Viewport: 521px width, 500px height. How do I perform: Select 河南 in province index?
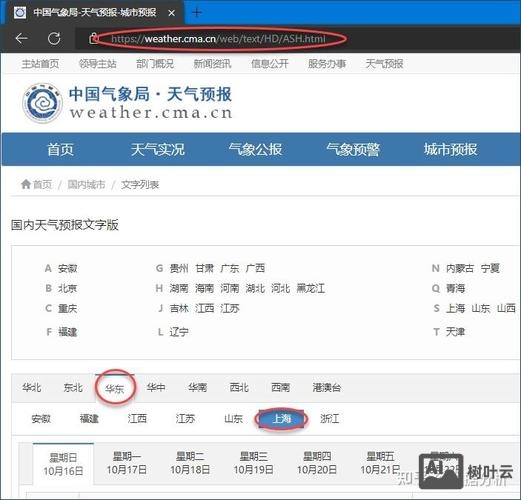[230, 288]
